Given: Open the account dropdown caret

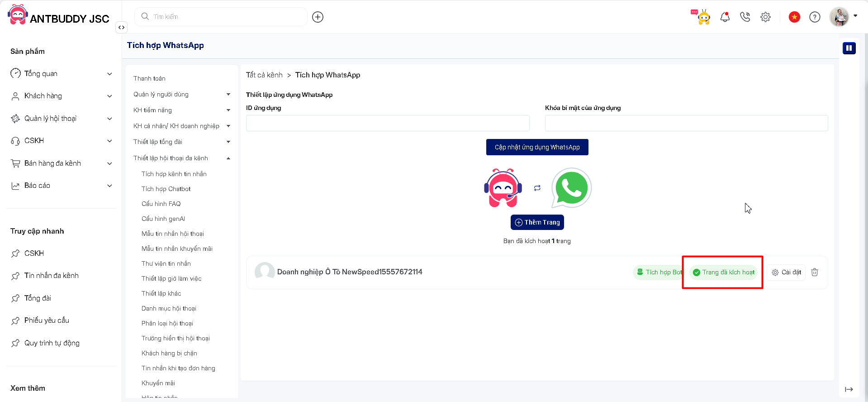Looking at the screenshot, I should coord(855,15).
